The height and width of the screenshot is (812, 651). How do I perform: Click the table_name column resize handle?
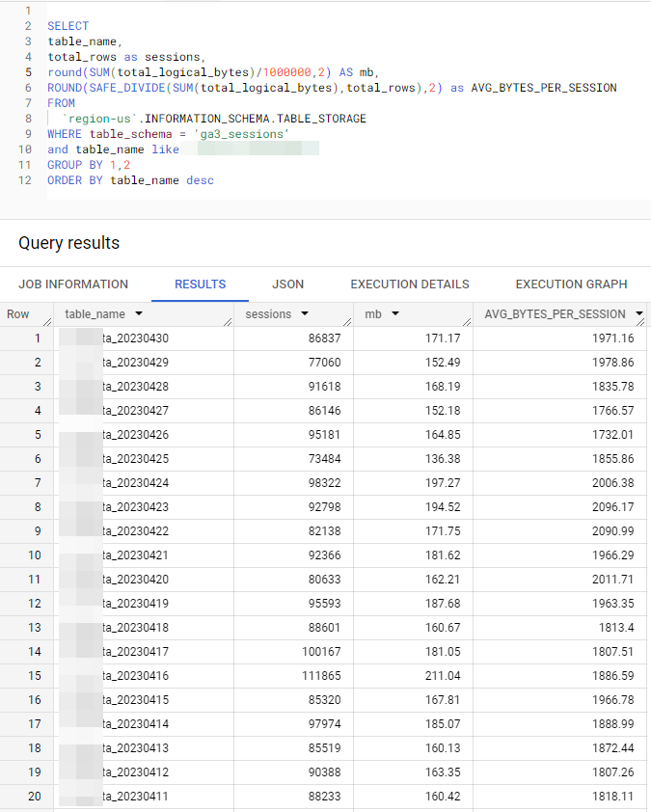point(228,322)
